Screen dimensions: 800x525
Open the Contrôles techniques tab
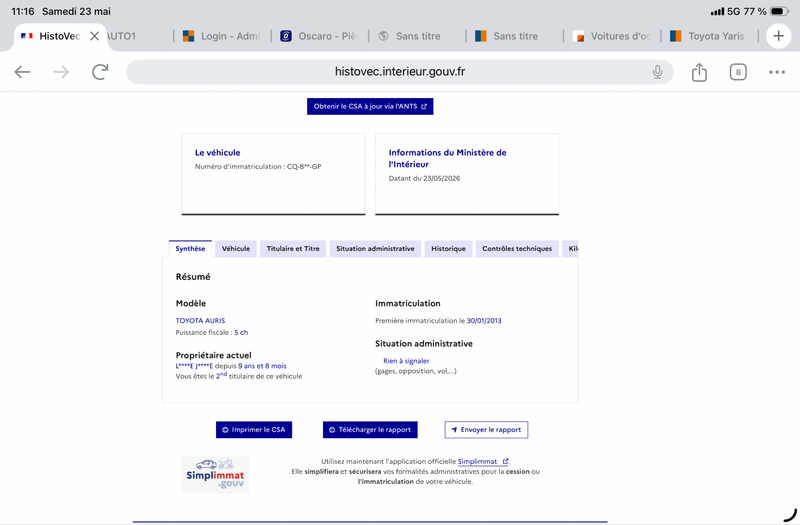coord(517,248)
